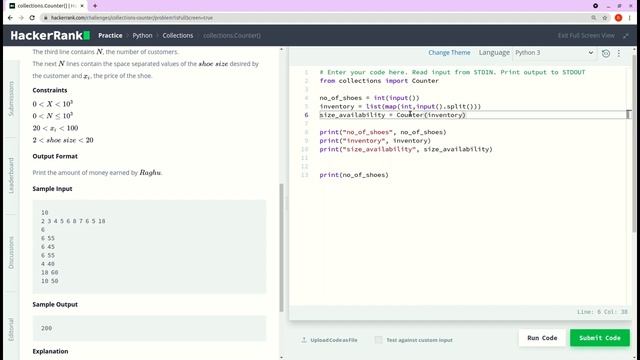
Task: Click the print("inventory", inventory) line
Action: [x=375, y=141]
